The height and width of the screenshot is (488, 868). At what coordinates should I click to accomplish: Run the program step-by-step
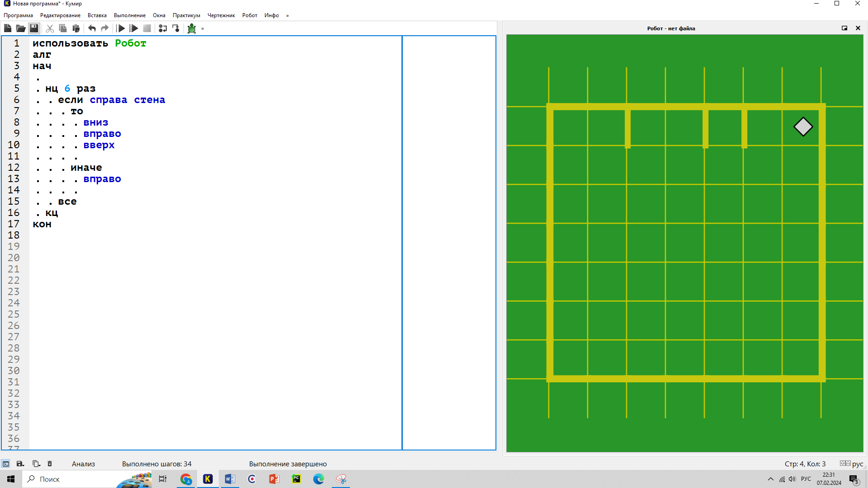134,28
